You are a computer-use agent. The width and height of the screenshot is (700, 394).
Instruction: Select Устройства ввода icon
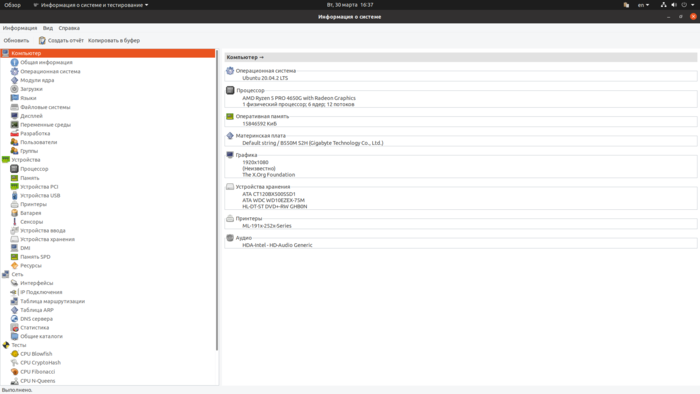point(14,230)
